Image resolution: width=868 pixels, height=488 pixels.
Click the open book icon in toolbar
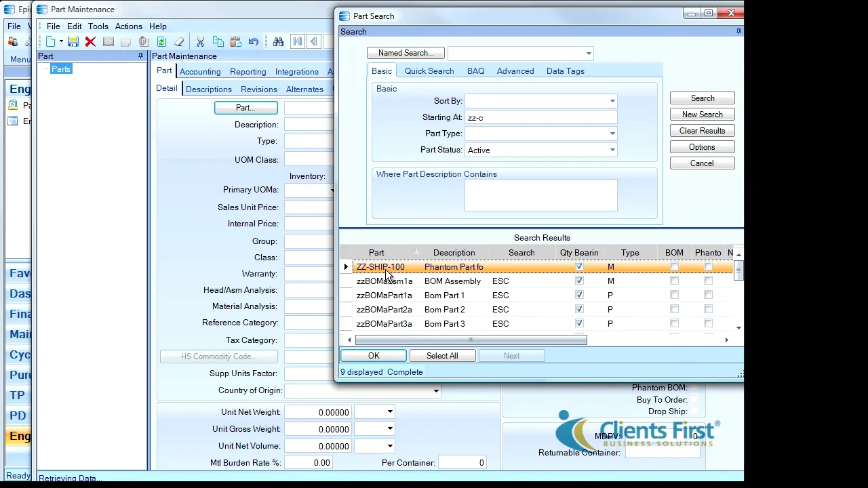[x=108, y=42]
